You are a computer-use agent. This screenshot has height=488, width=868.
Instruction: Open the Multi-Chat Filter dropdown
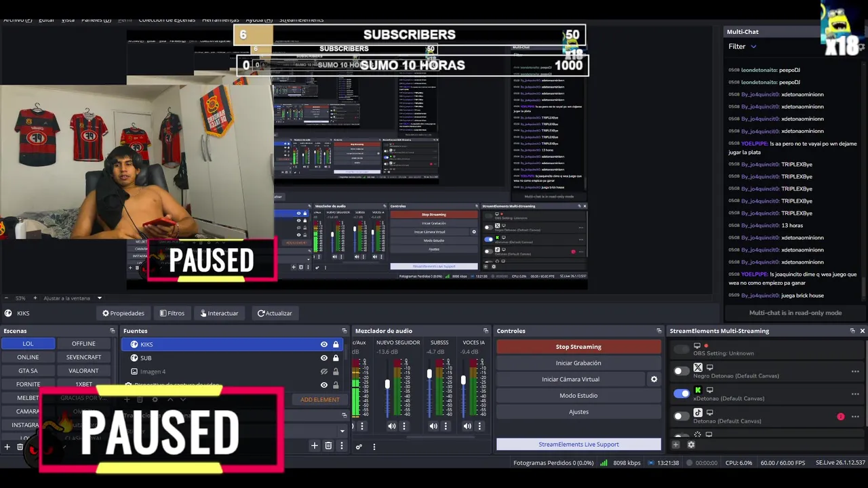click(743, 46)
